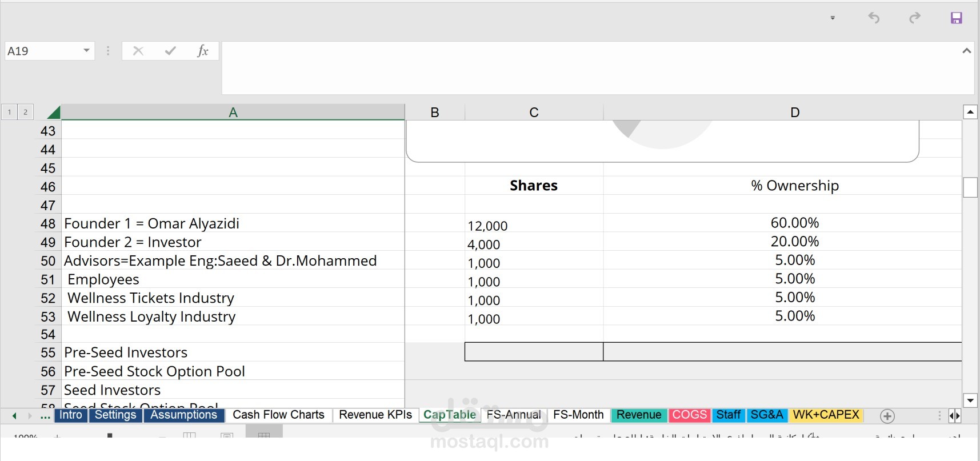The height and width of the screenshot is (461, 980).
Task: Open the Quick Access Toolbar customize arrow
Action: pyautogui.click(x=833, y=18)
